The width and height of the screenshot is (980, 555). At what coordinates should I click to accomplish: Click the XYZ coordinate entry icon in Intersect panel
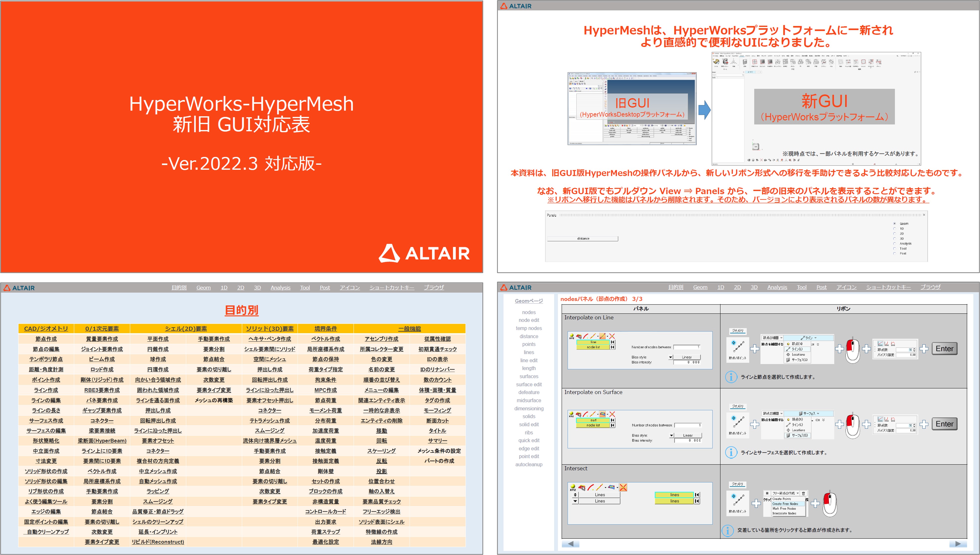[x=573, y=487]
